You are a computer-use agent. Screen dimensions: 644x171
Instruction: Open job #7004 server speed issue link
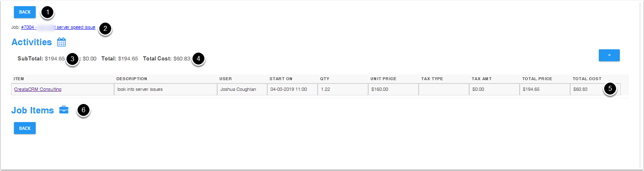tap(58, 27)
